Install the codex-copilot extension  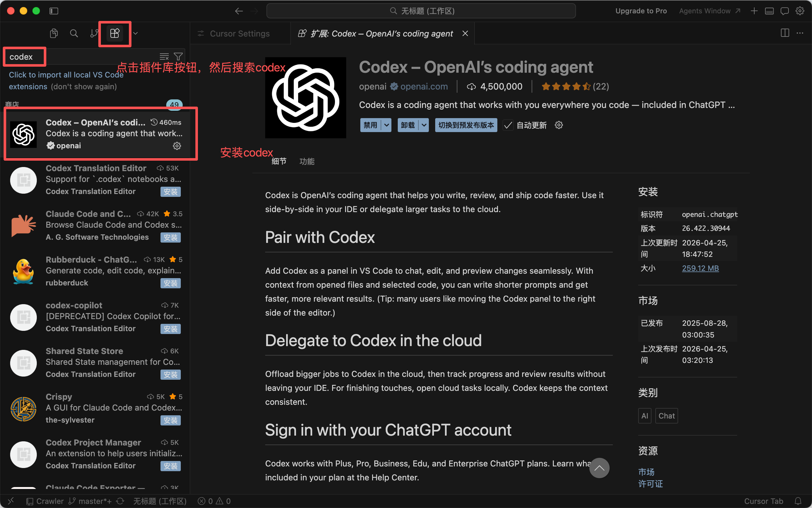pyautogui.click(x=170, y=329)
